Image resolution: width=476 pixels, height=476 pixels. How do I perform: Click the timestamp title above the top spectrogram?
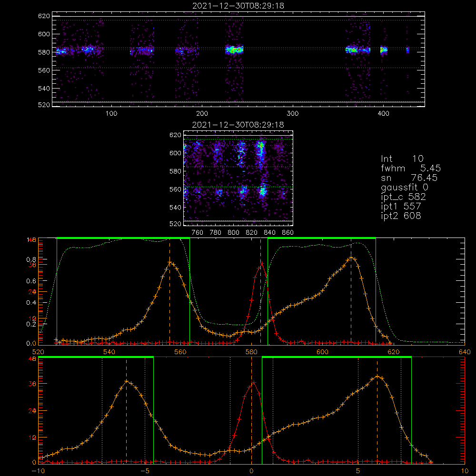[238, 6]
